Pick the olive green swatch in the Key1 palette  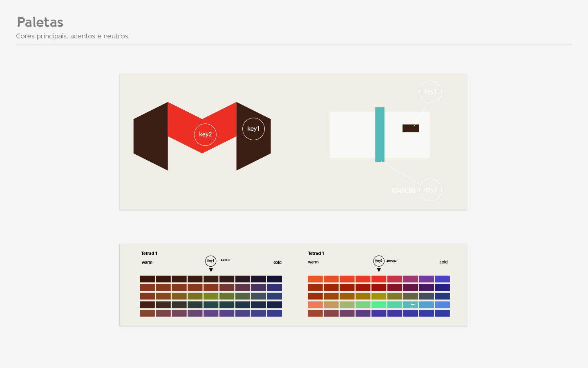tap(211, 296)
